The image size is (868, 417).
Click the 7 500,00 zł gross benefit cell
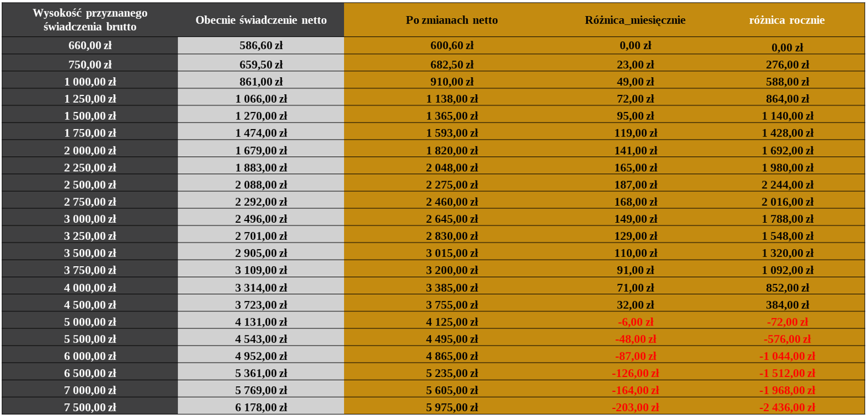coord(90,407)
